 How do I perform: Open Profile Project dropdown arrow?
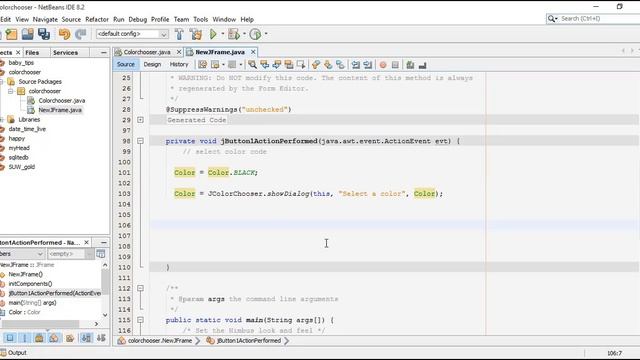[x=266, y=34]
